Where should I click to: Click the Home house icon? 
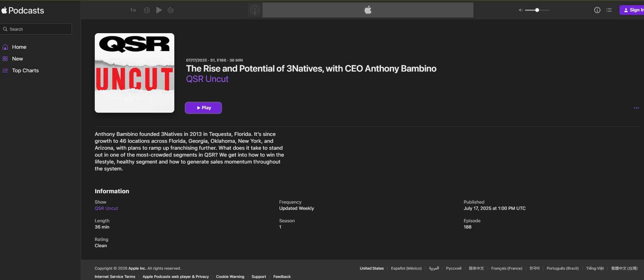point(5,47)
